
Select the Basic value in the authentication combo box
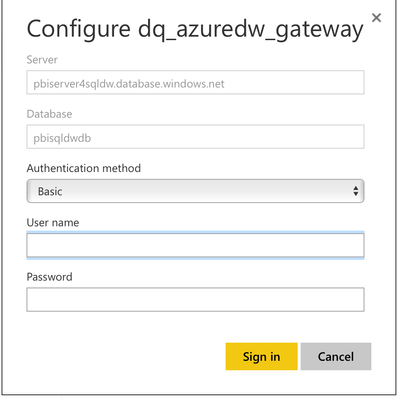pos(50,191)
